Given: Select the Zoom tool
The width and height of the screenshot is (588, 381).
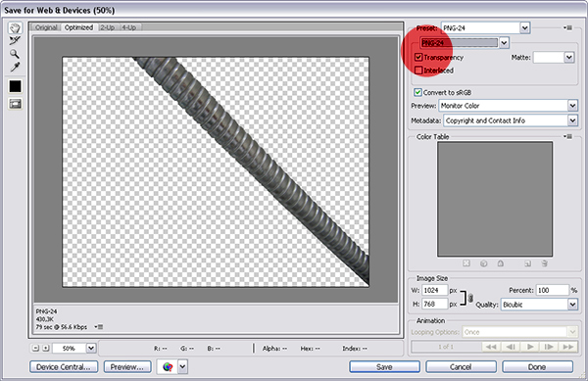Looking at the screenshot, I should (x=15, y=54).
